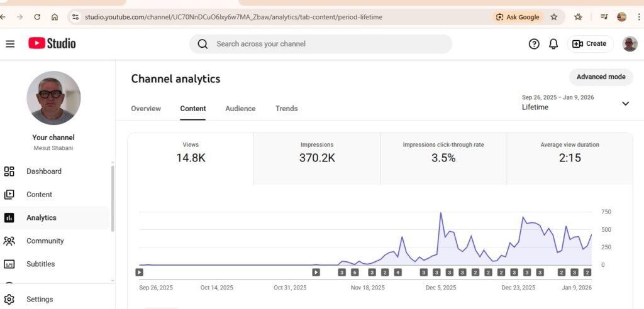Switch to the Audience tab
Image resolution: width=644 pixels, height=309 pixels.
pyautogui.click(x=240, y=109)
